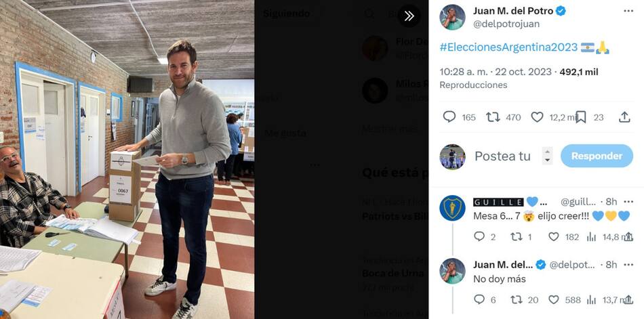644x319 pixels.
Task: Open more options on the main tweet
Action: [x=628, y=11]
